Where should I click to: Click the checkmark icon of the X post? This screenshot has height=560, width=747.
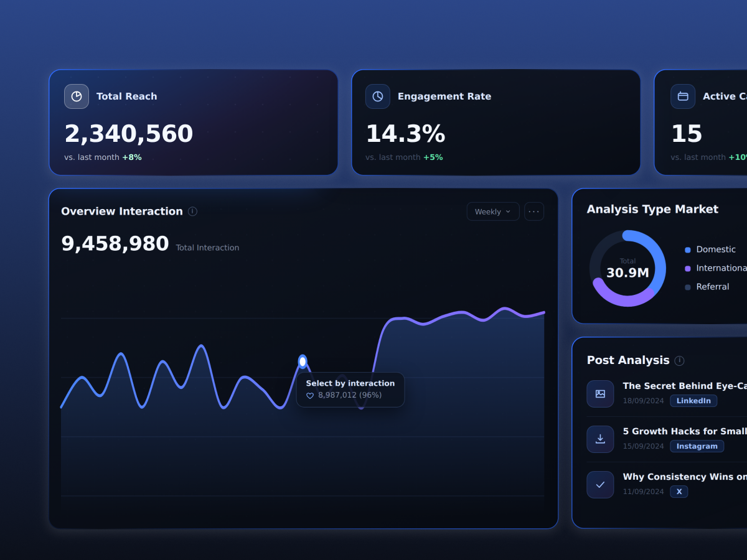pyautogui.click(x=600, y=485)
